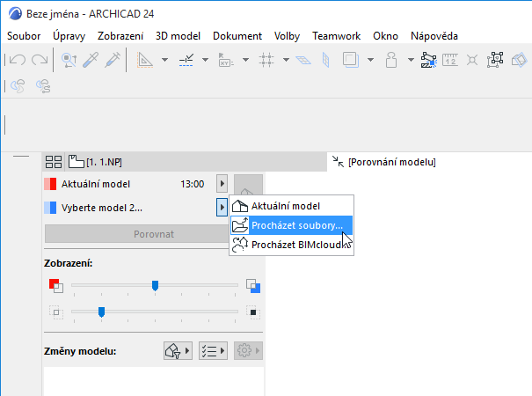Open the Volby menu
This screenshot has height=396, width=532.
click(x=287, y=36)
